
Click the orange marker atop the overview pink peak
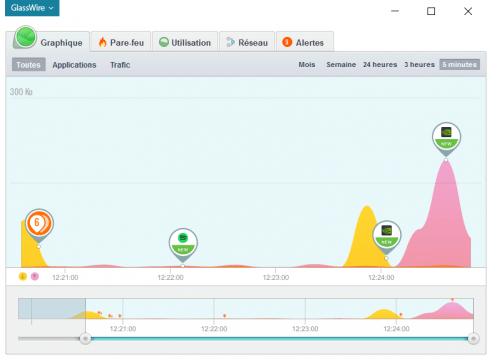click(x=452, y=300)
